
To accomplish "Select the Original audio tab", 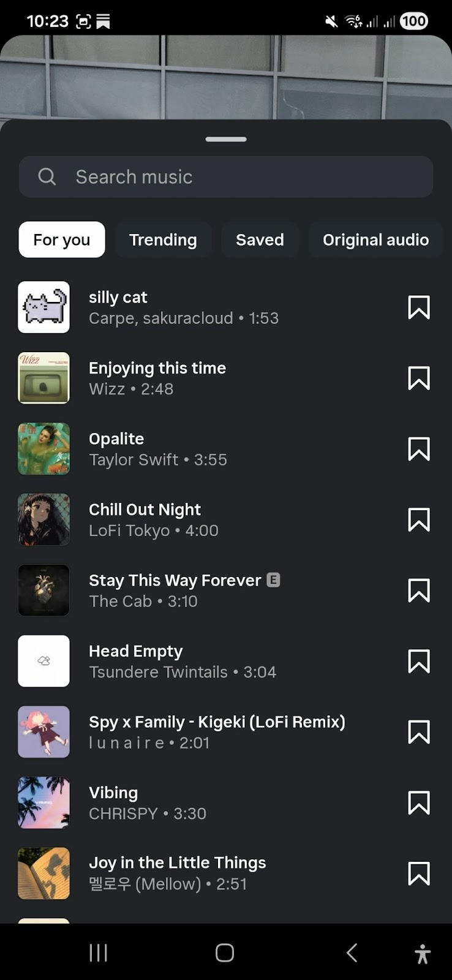I will point(375,239).
